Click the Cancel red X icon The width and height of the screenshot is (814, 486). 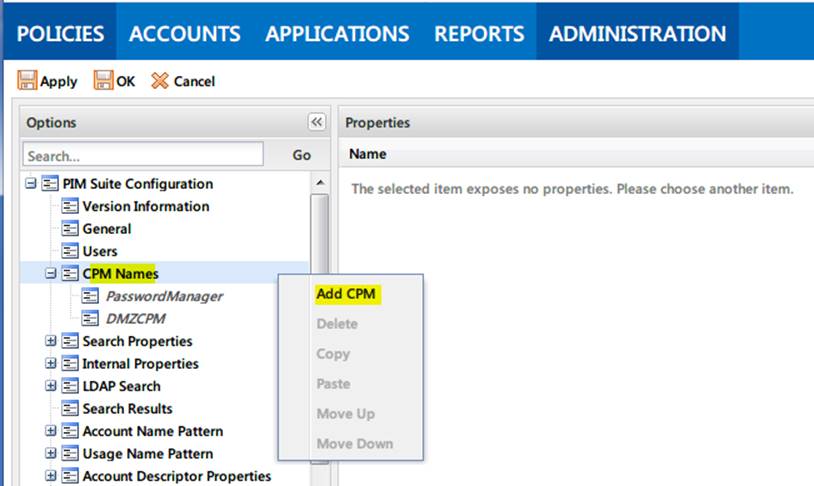click(x=160, y=80)
